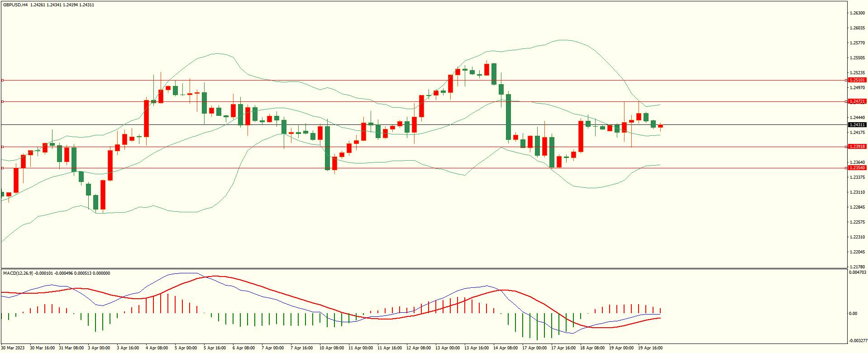The height and width of the screenshot is (353, 868).
Task: Select the 14 Apr 08:00 time axis label
Action: click(506, 348)
